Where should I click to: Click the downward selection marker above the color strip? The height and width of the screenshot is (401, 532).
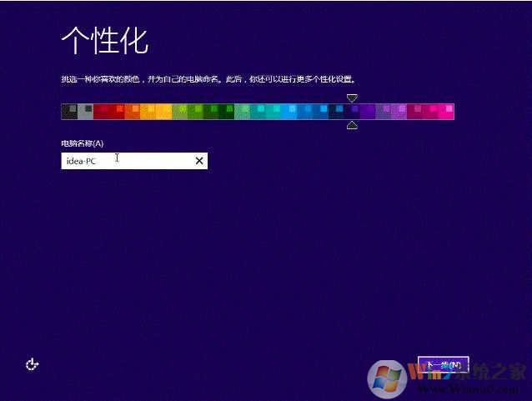tap(352, 98)
